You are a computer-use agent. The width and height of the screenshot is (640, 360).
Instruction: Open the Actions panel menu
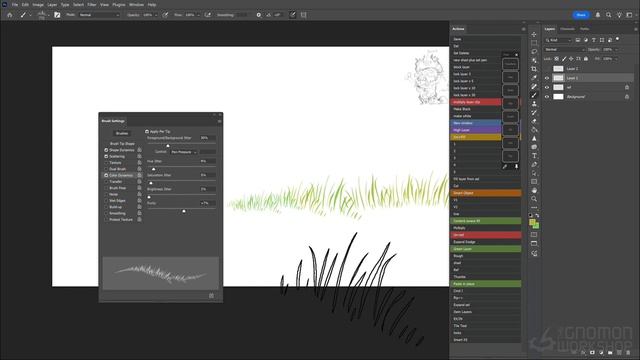(524, 29)
